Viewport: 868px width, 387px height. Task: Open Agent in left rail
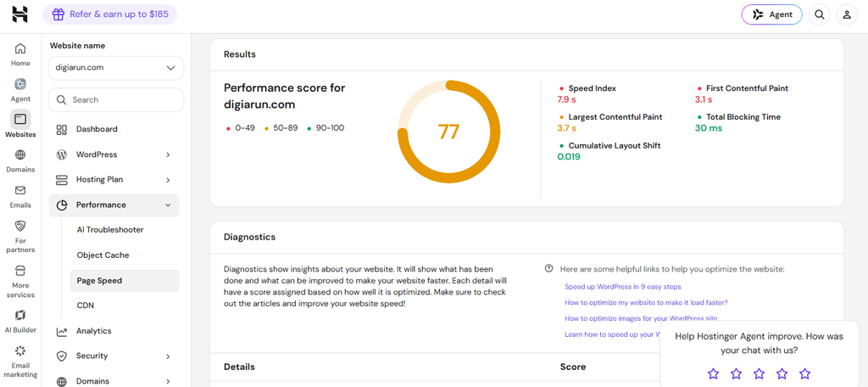[20, 90]
